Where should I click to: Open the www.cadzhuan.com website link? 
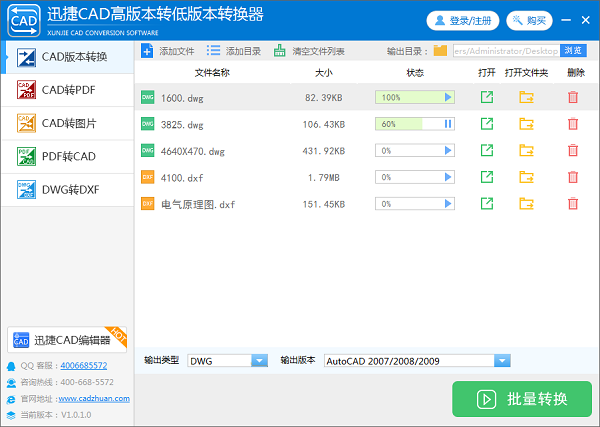coord(94,398)
